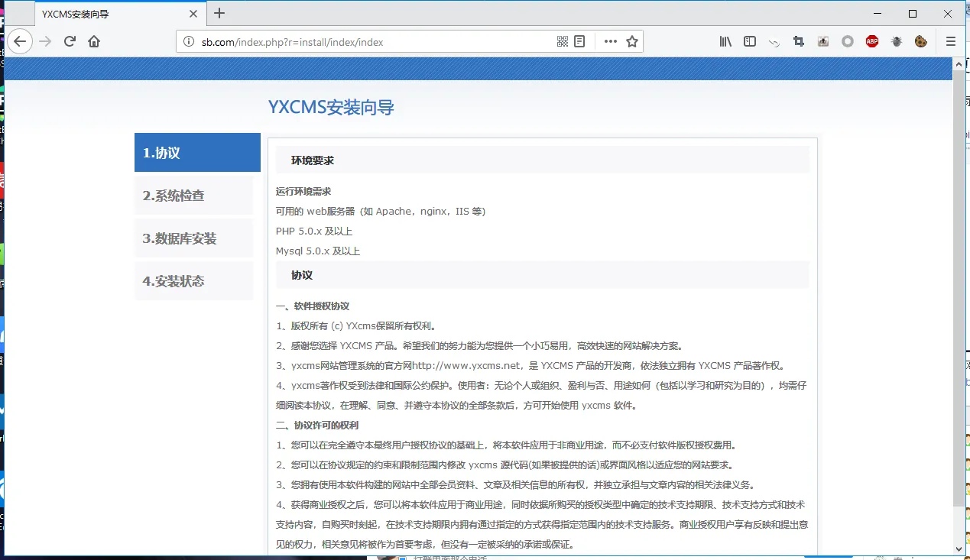Click the URL address field
Image resolution: width=970 pixels, height=560 pixels.
click(x=367, y=42)
